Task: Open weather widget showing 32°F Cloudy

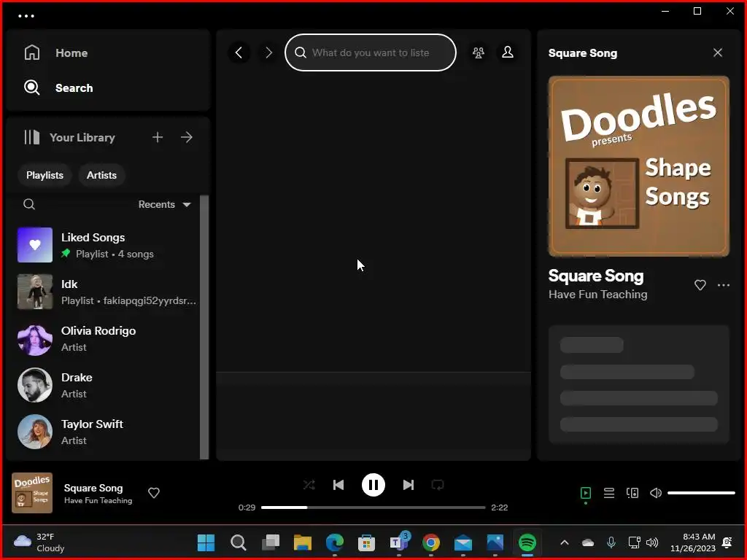Action: (x=39, y=542)
